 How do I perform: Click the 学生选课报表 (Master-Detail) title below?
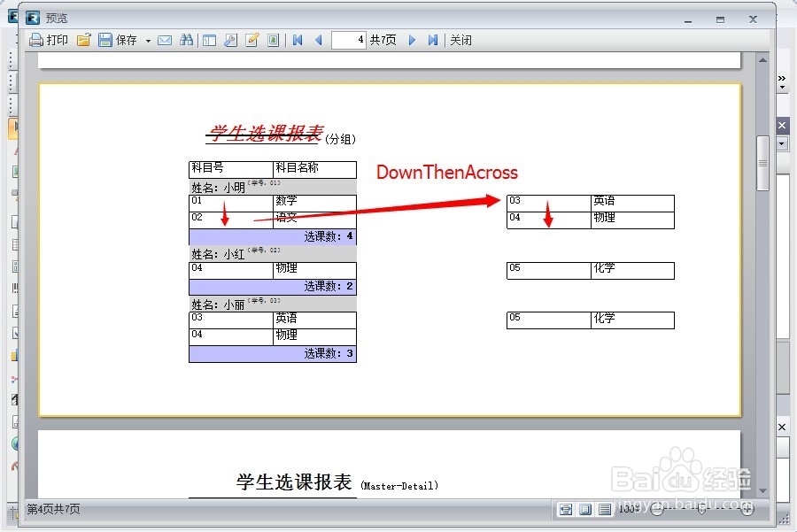(x=337, y=482)
